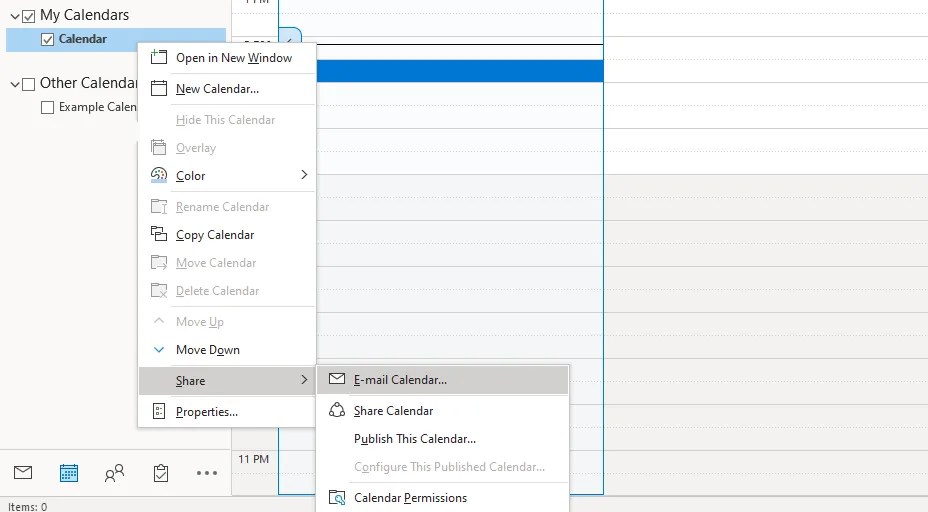Click the My Calendars group label
The image size is (928, 512).
[x=85, y=15]
